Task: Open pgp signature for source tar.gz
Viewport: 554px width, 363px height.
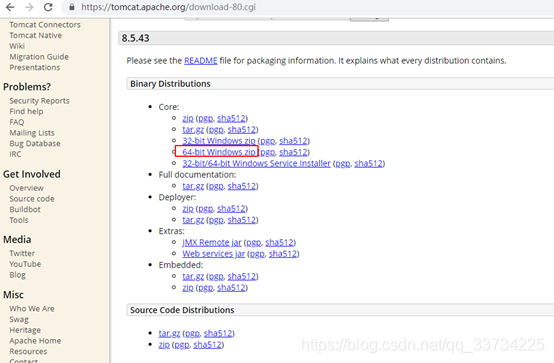Action: coord(192,333)
